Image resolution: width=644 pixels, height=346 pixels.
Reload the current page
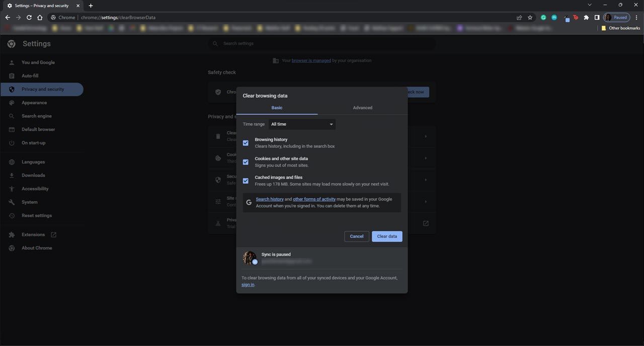(29, 17)
